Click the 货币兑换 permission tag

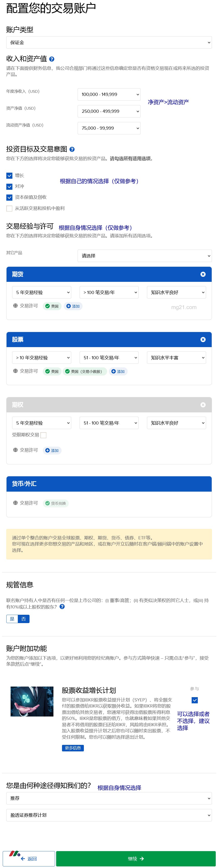click(56, 503)
